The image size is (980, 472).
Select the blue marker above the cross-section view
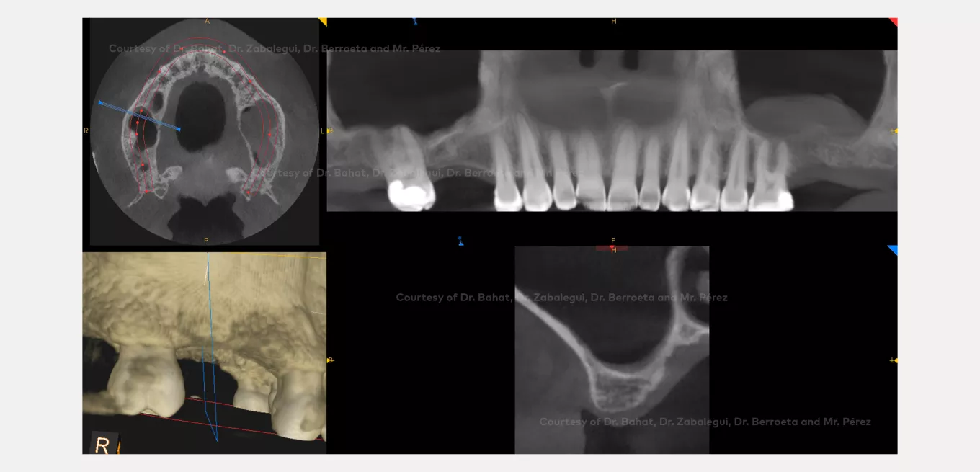pos(460,241)
